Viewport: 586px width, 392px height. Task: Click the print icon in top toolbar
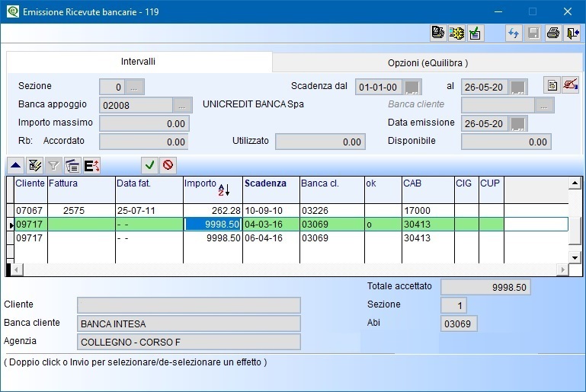tap(553, 33)
